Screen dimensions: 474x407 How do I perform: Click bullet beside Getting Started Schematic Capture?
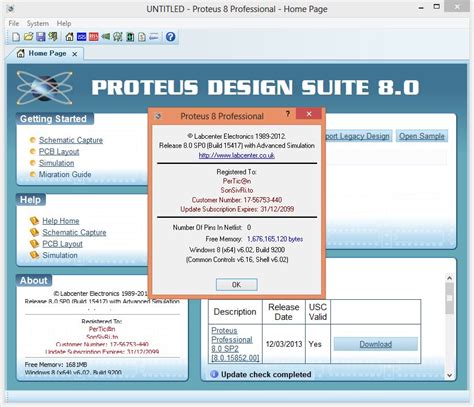[x=32, y=140]
